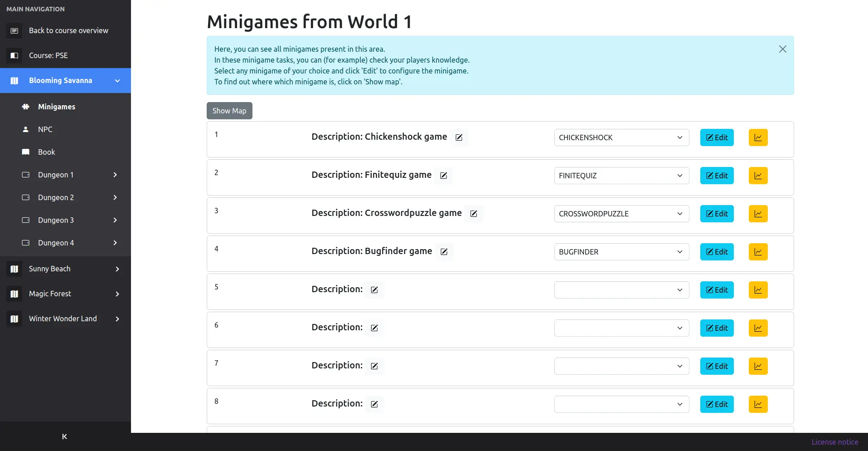Open empty game type dropdown for row 7
The height and width of the screenshot is (451, 868).
pyautogui.click(x=621, y=366)
